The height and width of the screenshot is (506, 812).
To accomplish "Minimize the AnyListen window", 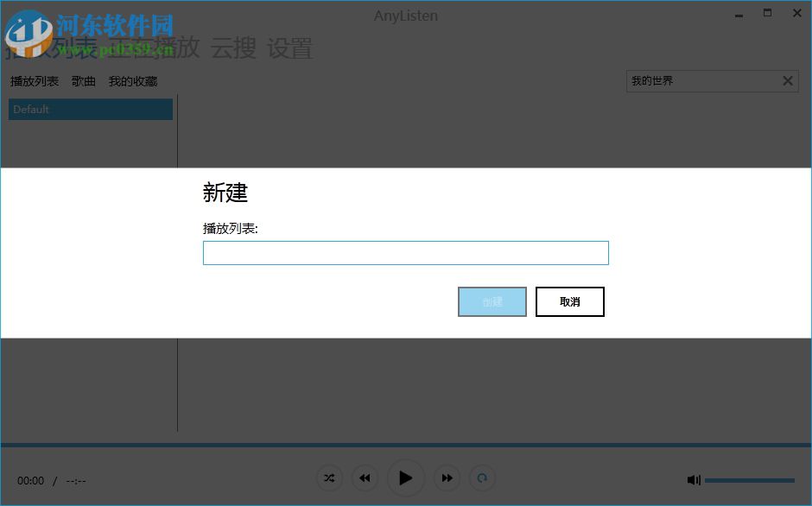I will click(739, 13).
